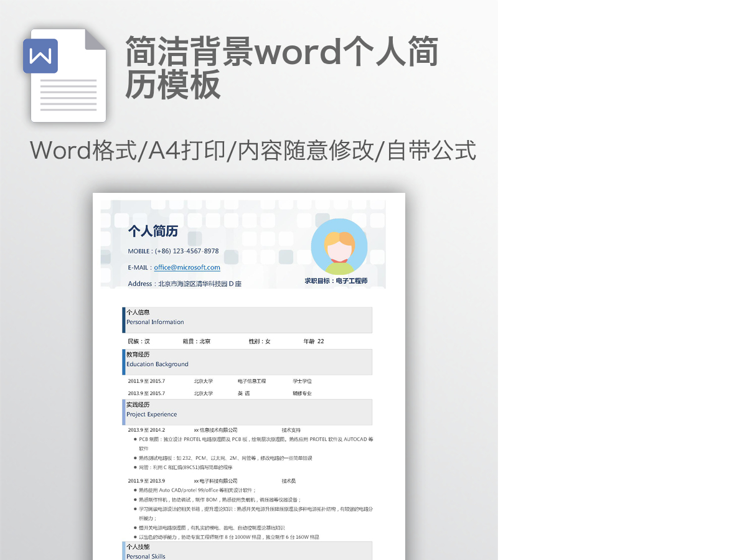Select the xx电子科技有限公司 company name
The width and height of the screenshot is (747, 560).
215,481
